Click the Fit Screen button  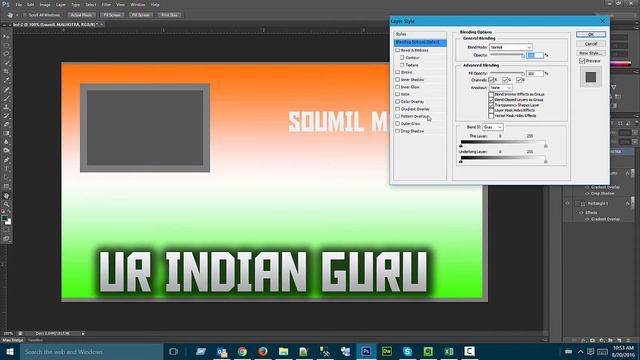112,15
